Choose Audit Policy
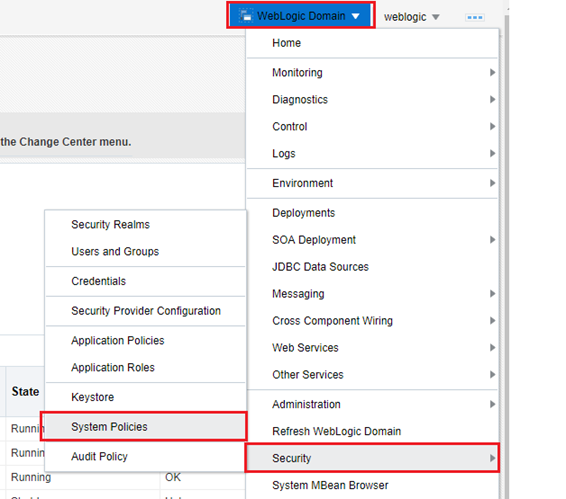Viewport: 566px width, 499px height. [145, 456]
